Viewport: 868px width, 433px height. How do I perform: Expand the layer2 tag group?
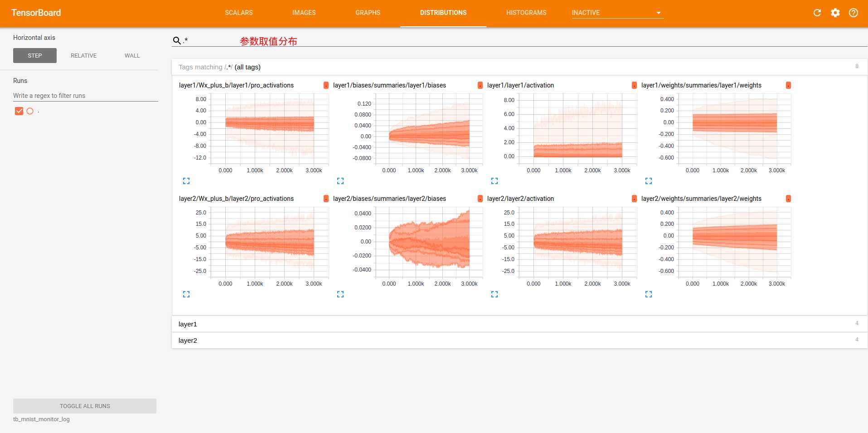tap(519, 341)
